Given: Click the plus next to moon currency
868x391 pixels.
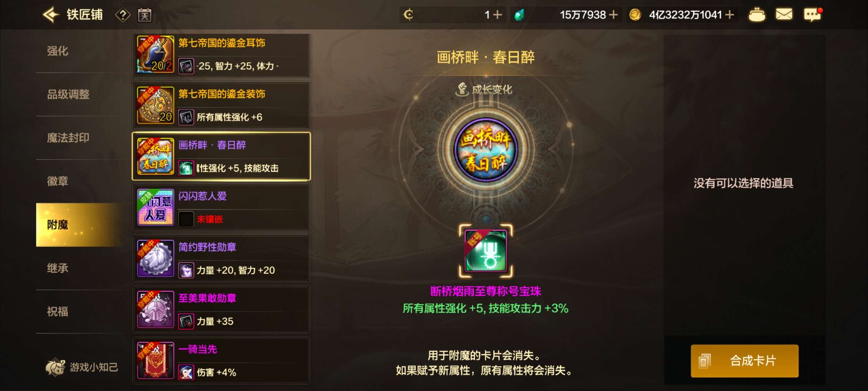Looking at the screenshot, I should click(x=498, y=15).
